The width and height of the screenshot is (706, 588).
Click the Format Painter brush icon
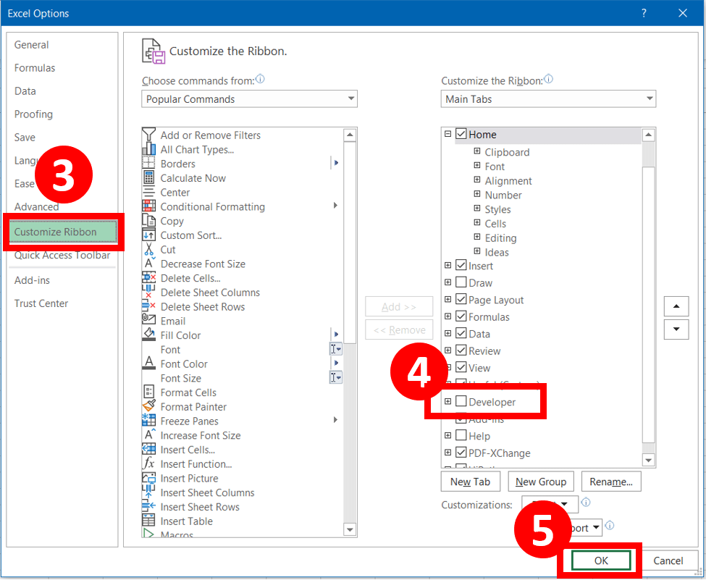tap(148, 407)
